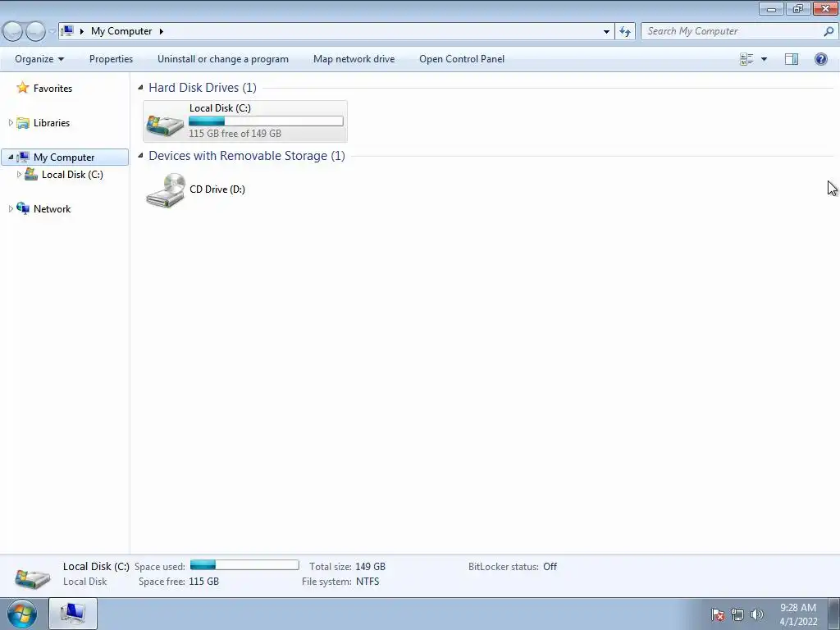The height and width of the screenshot is (630, 840).
Task: Click the My Computer taskbar button
Action: point(73,614)
